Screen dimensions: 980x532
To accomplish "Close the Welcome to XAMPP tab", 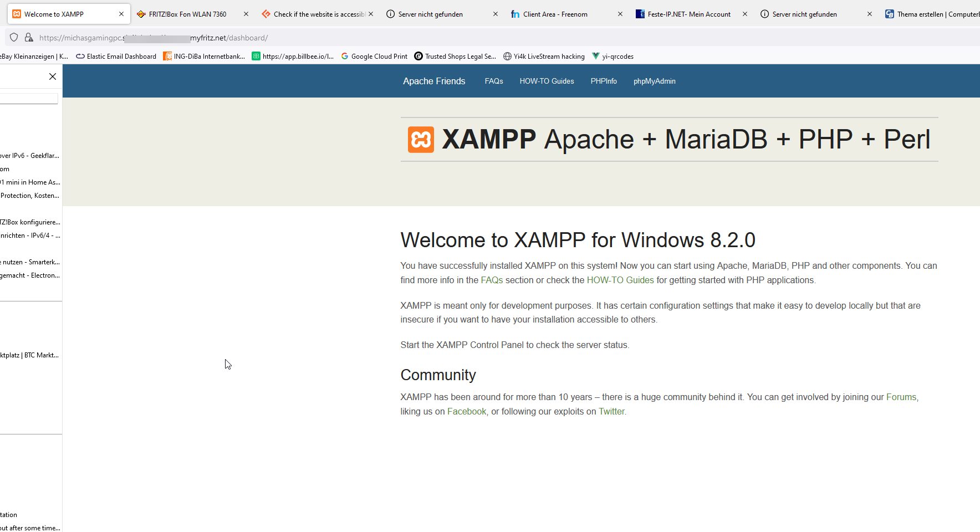I will pos(121,14).
